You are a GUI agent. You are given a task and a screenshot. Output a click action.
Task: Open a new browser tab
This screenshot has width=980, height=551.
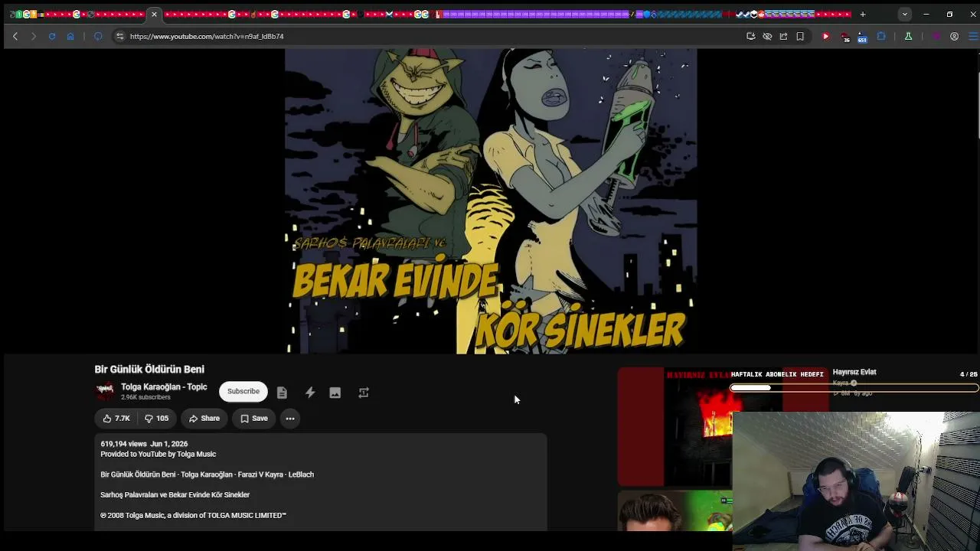point(863,14)
